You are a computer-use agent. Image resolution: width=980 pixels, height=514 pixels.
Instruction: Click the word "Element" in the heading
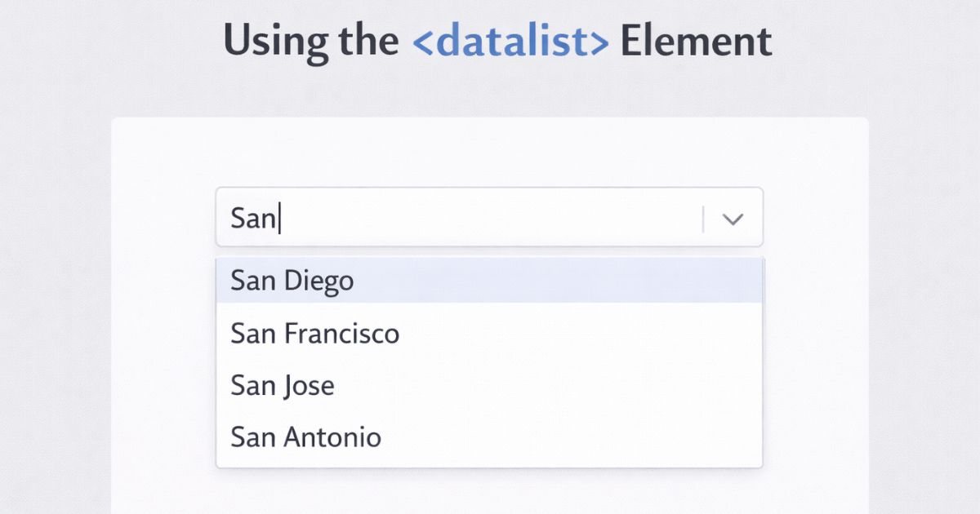[696, 41]
